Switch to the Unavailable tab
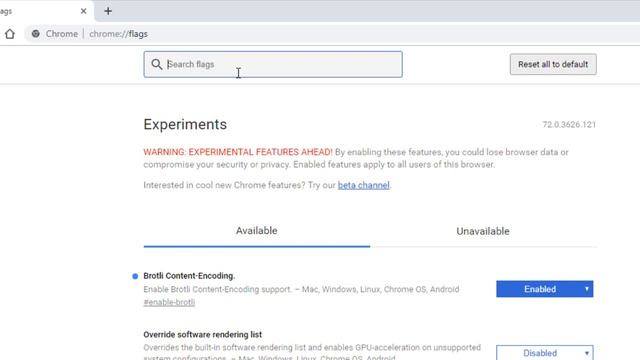This screenshot has height=360, width=640. [x=483, y=231]
